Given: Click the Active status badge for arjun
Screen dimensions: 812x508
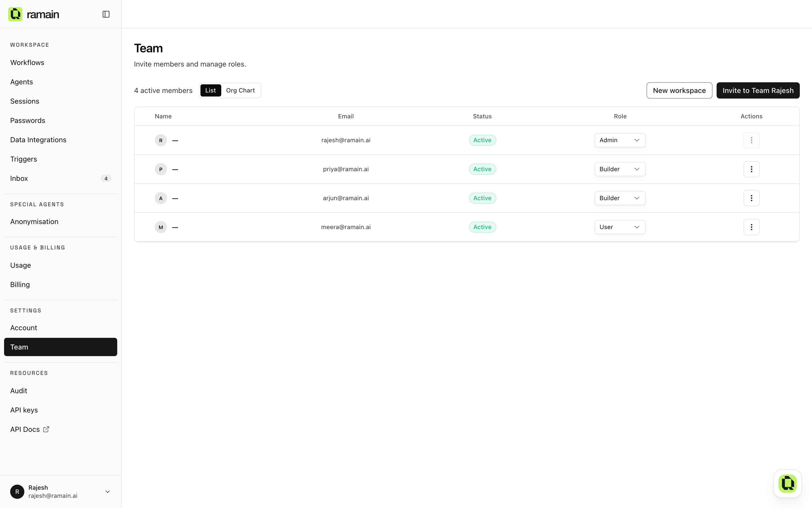Looking at the screenshot, I should click(482, 198).
